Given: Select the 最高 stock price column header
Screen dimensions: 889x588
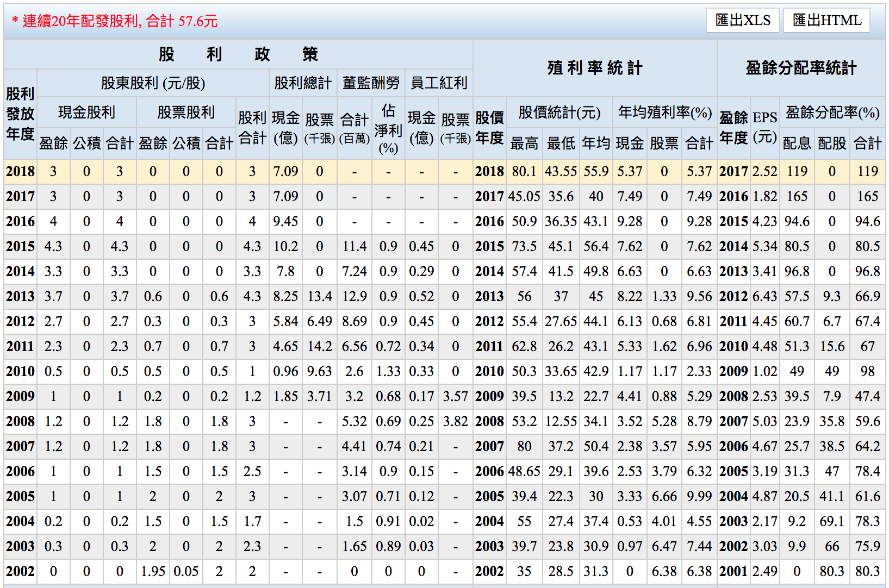Looking at the screenshot, I should [524, 143].
